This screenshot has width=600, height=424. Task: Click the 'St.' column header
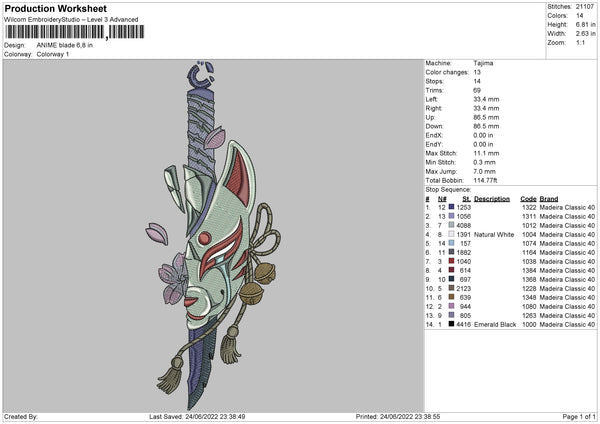466,199
